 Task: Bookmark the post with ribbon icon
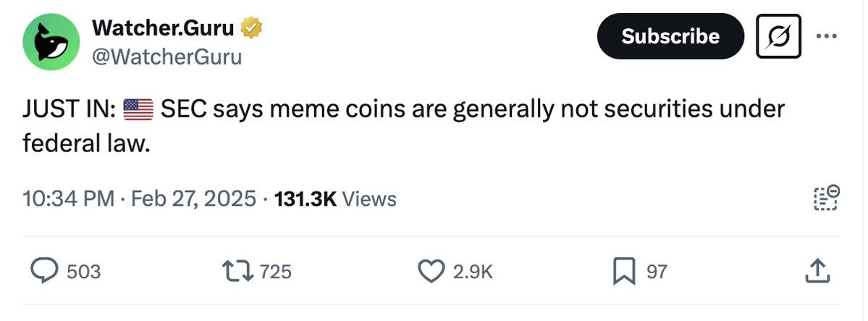(x=625, y=272)
